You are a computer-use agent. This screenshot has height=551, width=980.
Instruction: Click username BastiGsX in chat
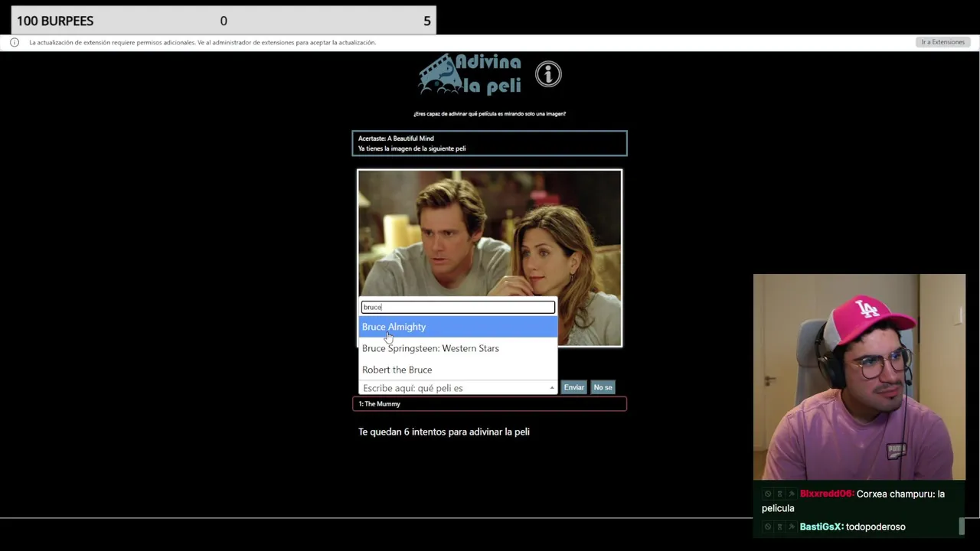[821, 527]
